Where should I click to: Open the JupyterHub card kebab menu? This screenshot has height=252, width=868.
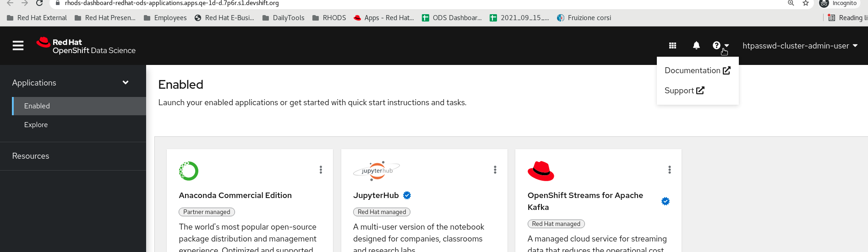pos(495,170)
